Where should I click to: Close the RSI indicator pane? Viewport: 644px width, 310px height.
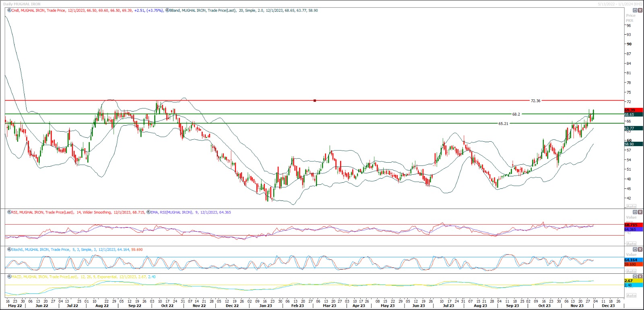(640, 212)
